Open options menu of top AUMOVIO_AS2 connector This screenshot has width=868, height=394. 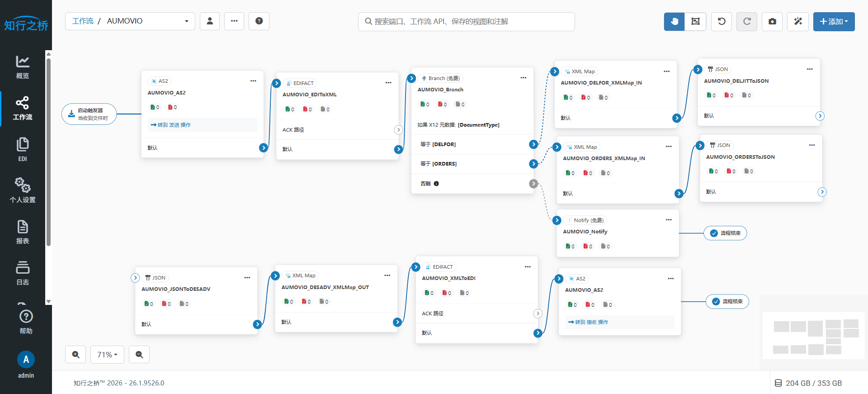point(253,81)
